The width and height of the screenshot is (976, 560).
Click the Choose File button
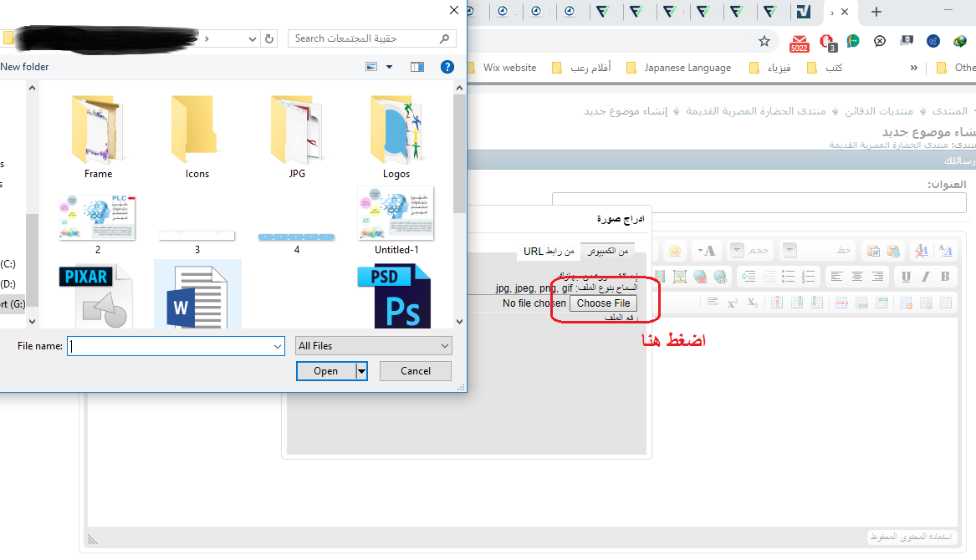(x=603, y=303)
